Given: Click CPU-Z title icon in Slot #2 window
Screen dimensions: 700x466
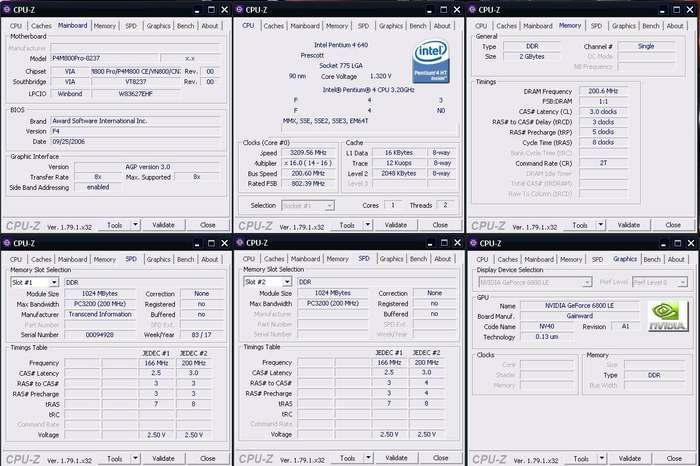Looking at the screenshot, I should [x=240, y=242].
